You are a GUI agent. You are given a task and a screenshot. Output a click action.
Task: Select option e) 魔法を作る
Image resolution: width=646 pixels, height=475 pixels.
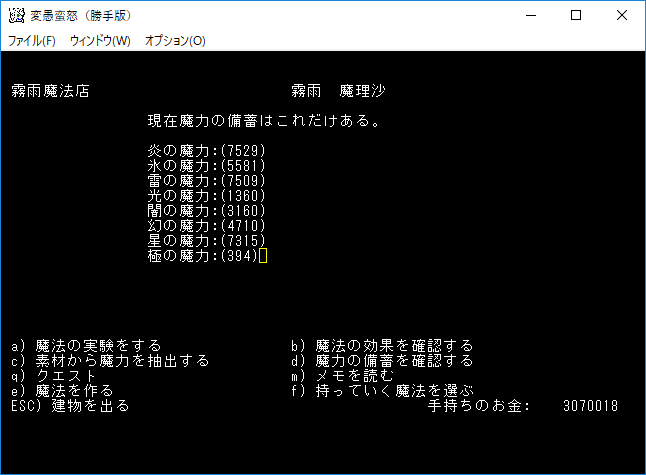pos(62,391)
